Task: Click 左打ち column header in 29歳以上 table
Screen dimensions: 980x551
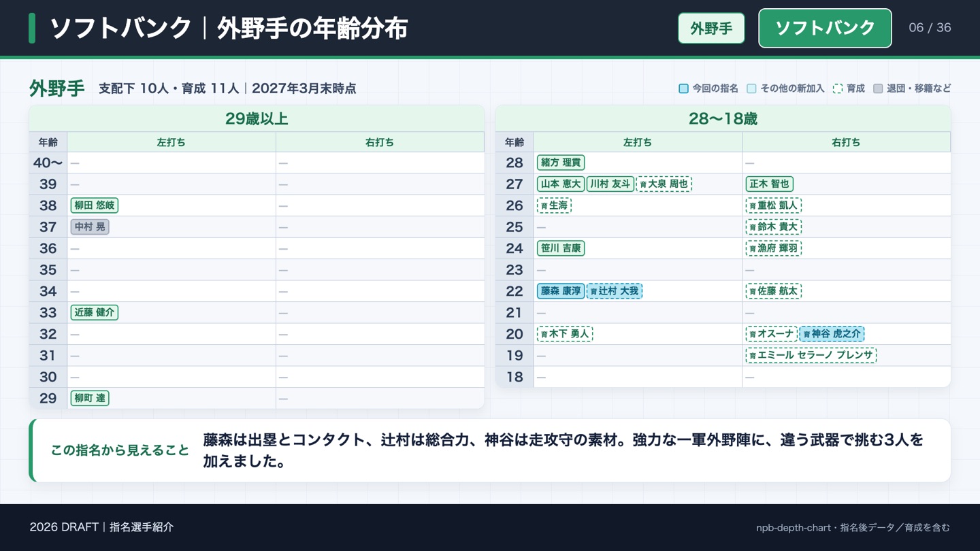Action: 171,142
